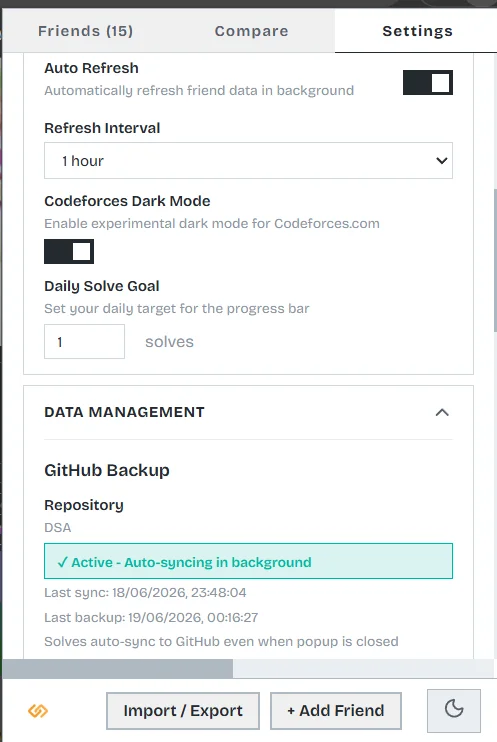Toggle the moon dark theme icon
The height and width of the screenshot is (742, 497).
453,710
